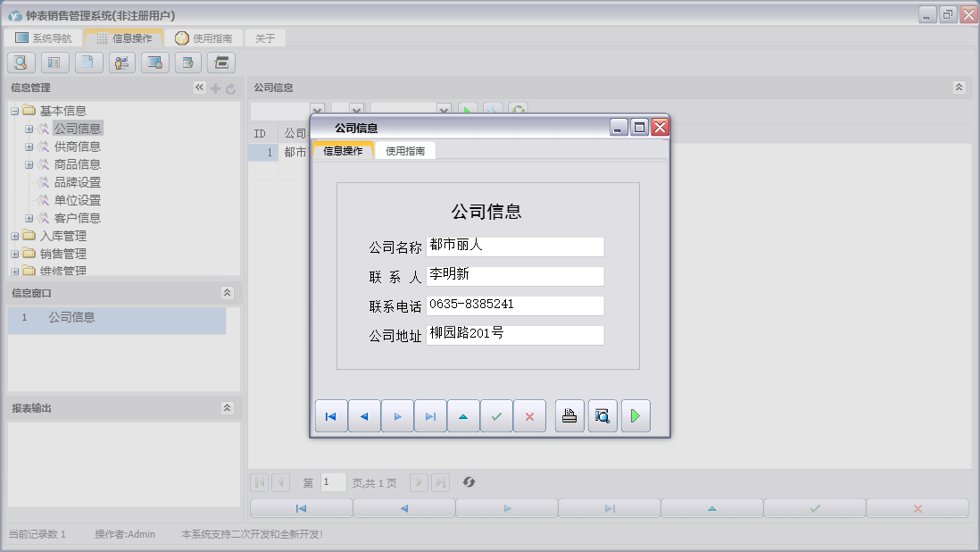Click the red X cancel icon in dialog
This screenshot has height=552, width=980.
pyautogui.click(x=529, y=416)
